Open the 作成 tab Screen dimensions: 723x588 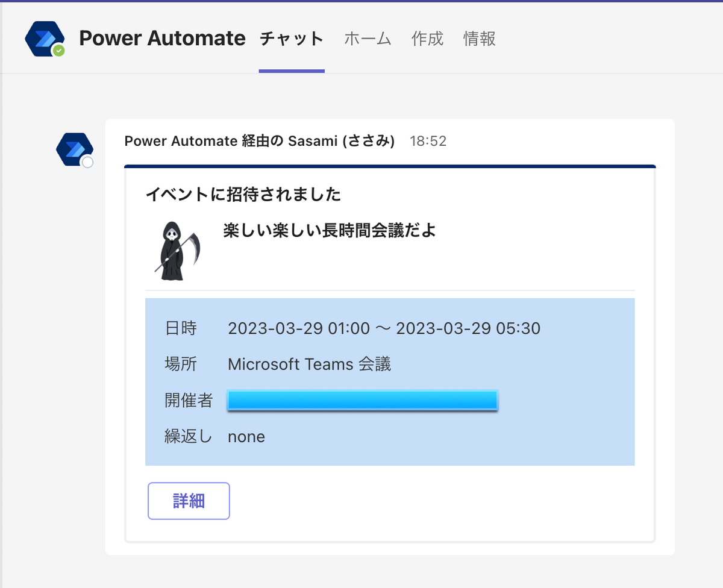427,39
